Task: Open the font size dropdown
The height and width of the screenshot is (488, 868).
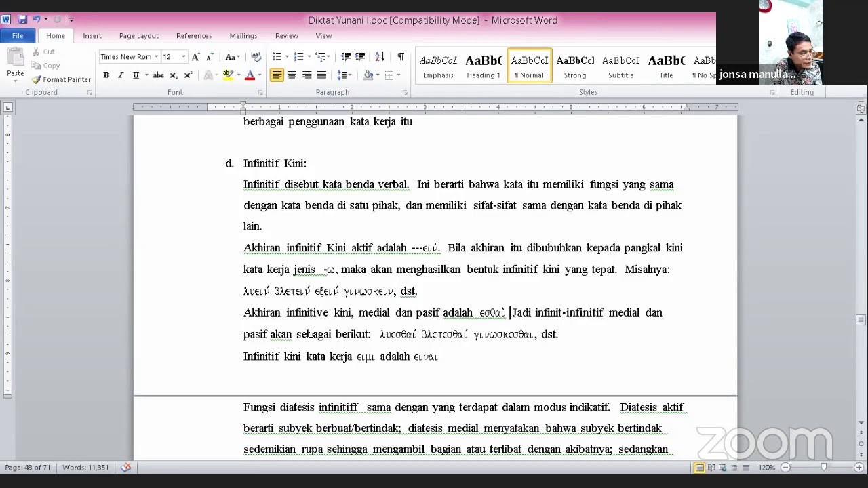Action: [x=183, y=57]
